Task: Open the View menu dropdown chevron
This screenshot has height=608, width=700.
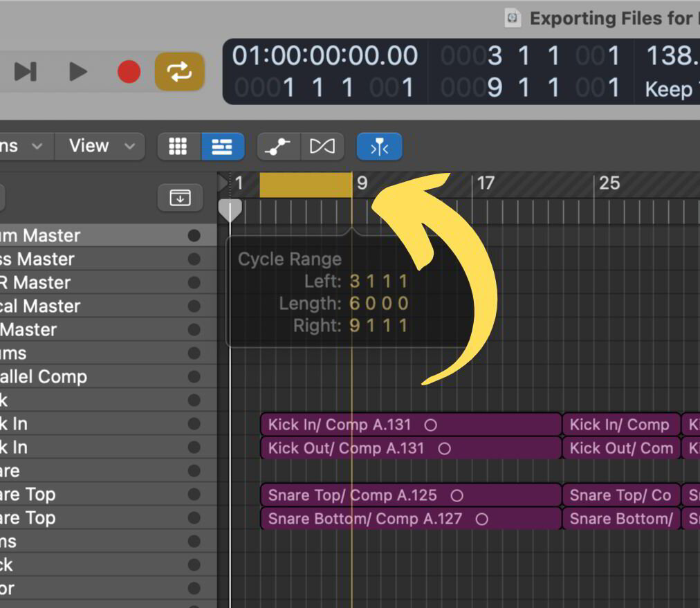Action: click(x=129, y=146)
